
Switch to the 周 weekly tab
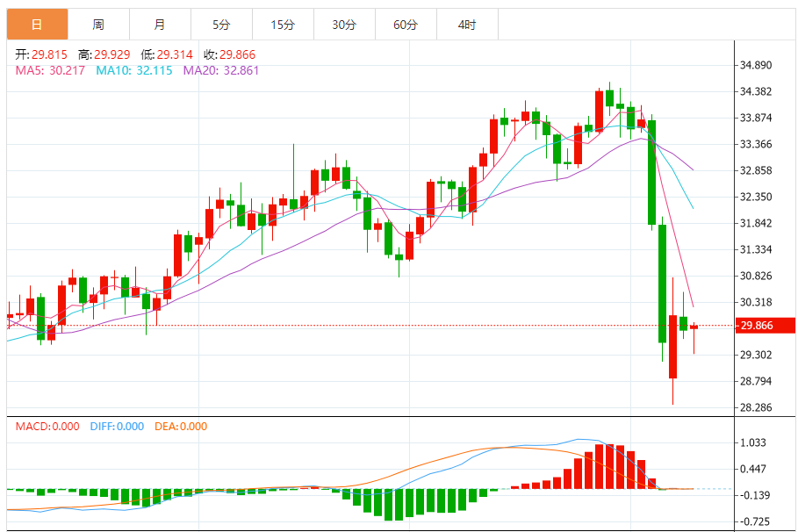coord(98,25)
